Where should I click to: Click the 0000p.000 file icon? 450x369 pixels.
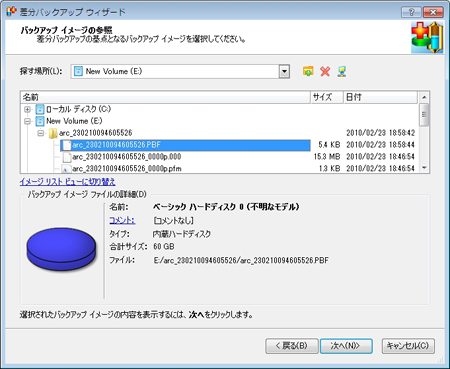tap(67, 157)
